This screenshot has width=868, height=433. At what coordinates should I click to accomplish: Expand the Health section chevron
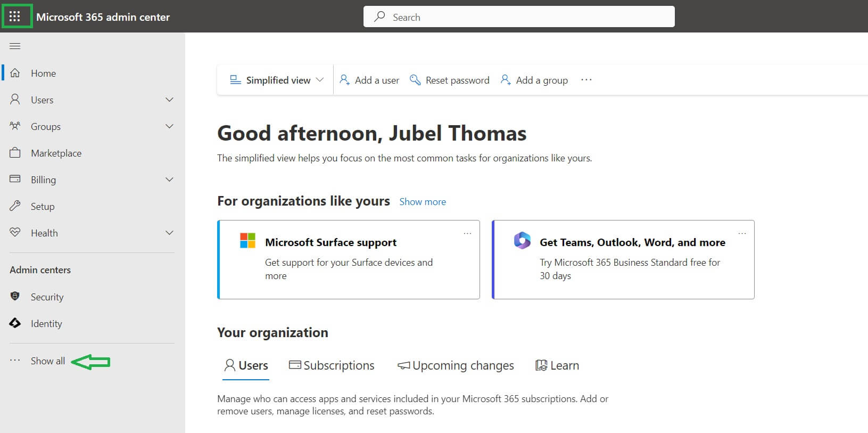point(169,233)
